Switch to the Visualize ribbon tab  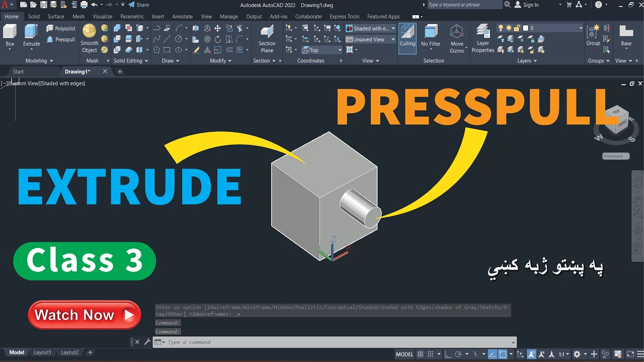pos(102,17)
